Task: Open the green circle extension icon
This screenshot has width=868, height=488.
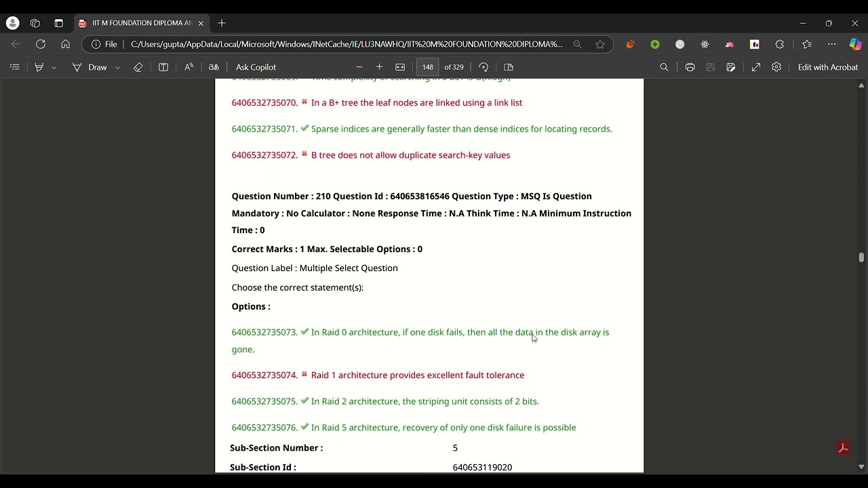Action: pos(655,44)
